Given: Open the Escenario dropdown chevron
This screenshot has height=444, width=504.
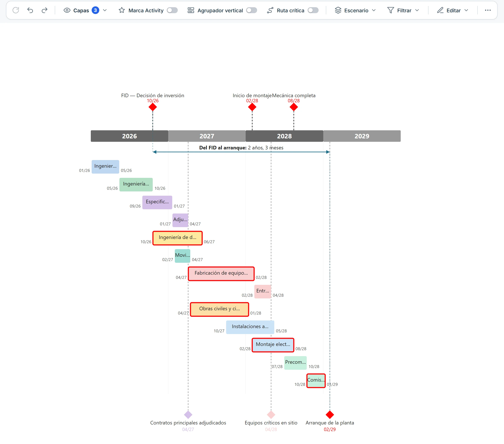Looking at the screenshot, I should coord(374,10).
